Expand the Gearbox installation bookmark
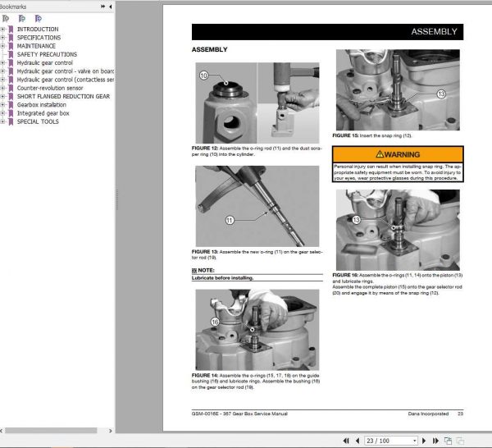 pos(2,105)
